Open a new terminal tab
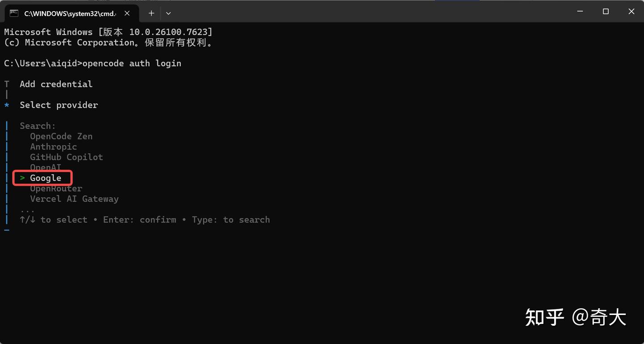This screenshot has height=344, width=644. [x=151, y=13]
